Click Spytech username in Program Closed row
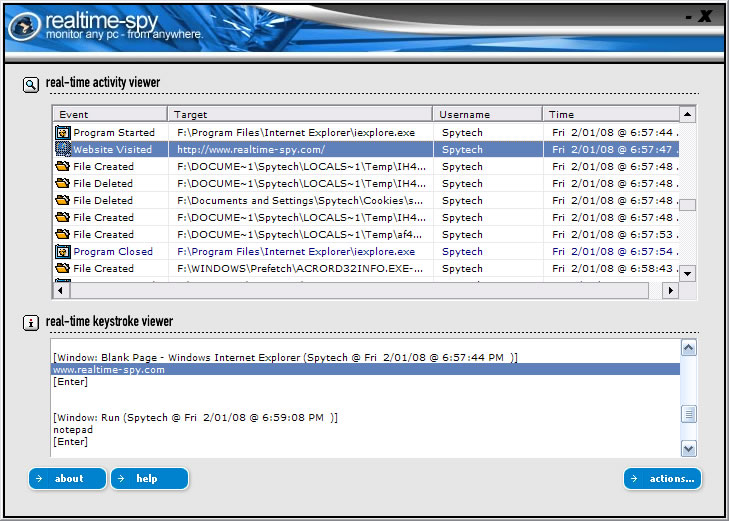Image resolution: width=729 pixels, height=521 pixels. (x=462, y=251)
